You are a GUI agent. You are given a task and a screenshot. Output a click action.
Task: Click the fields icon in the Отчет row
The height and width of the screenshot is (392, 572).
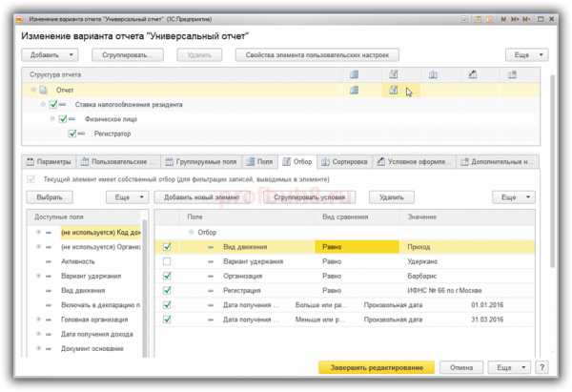[354, 90]
